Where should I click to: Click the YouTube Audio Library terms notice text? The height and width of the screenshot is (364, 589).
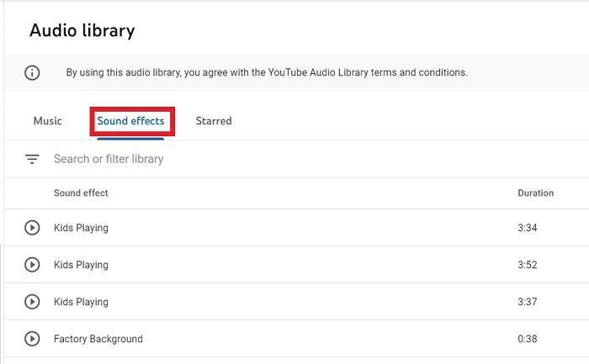point(267,73)
